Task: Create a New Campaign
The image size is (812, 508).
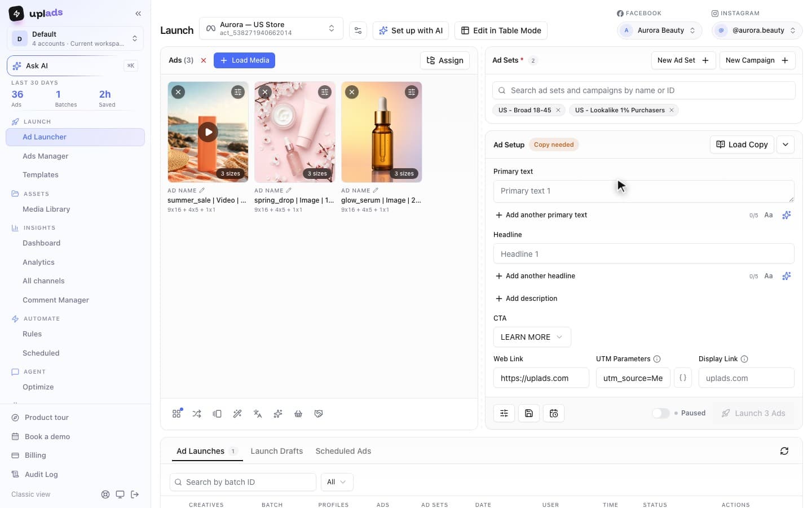Action: point(757,60)
